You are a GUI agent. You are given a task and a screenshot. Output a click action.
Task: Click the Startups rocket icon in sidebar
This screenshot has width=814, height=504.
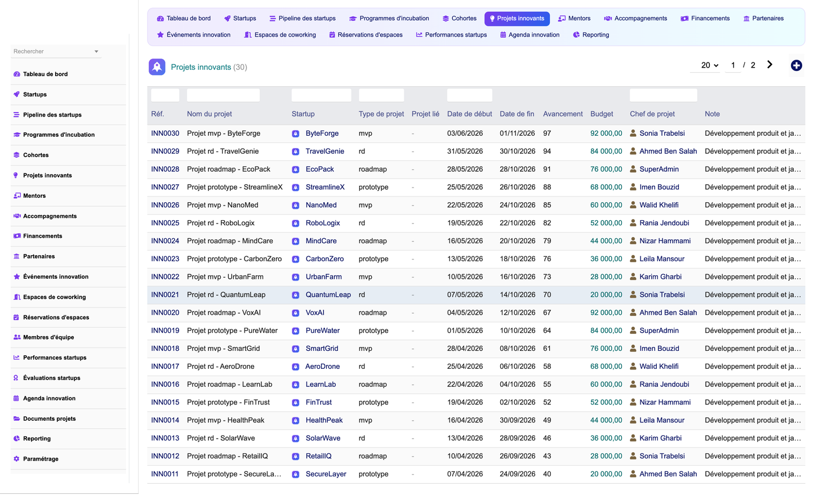coord(16,94)
